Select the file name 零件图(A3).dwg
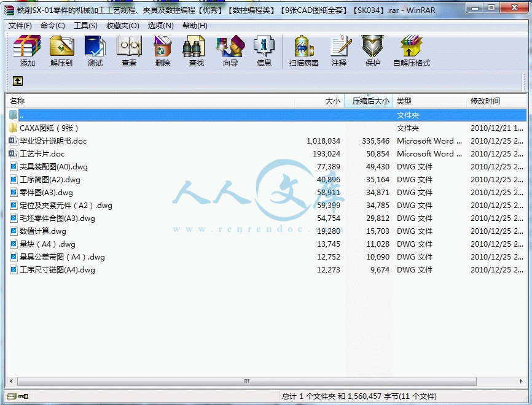532x405 pixels. 46,193
